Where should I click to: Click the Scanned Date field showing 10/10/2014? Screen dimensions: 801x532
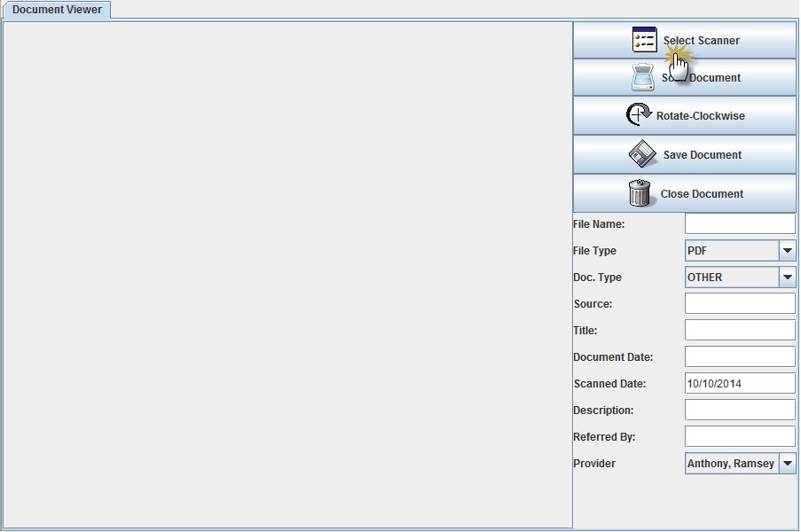[x=740, y=384]
